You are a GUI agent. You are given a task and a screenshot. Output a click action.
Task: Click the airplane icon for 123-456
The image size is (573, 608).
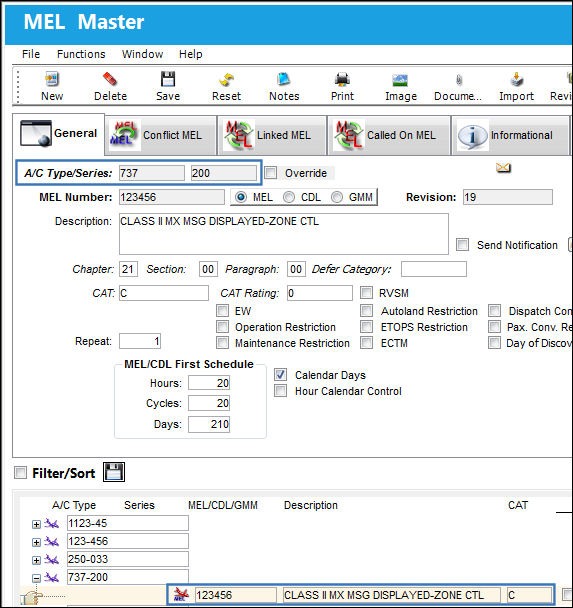pos(51,542)
